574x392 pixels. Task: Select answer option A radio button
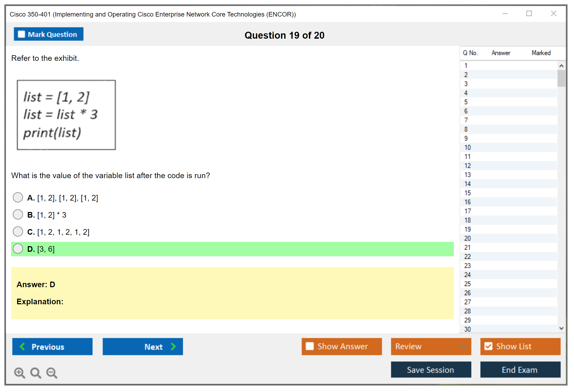[x=18, y=198]
